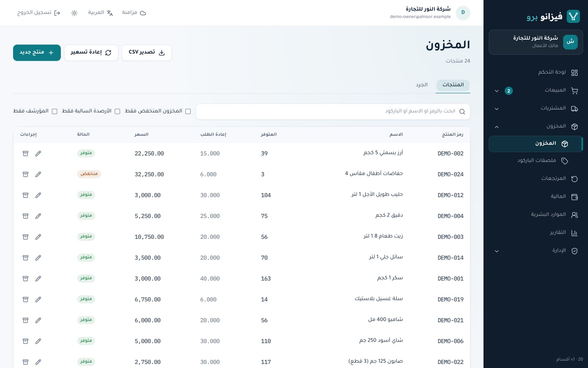Toggle the light/dark theme sun icon

74,13
